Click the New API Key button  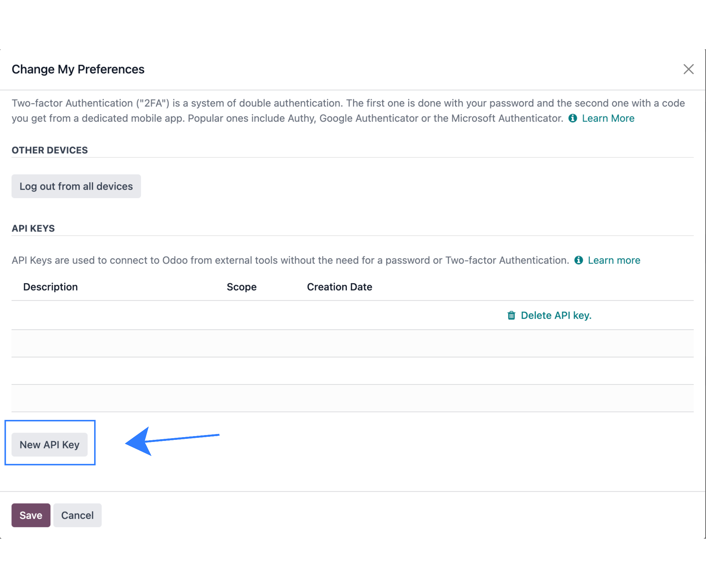(x=50, y=444)
